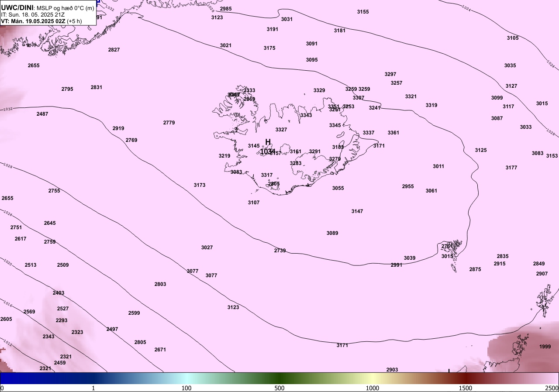Click the height value 3089
The width and height of the screenshot is (559, 392).
tap(332, 233)
